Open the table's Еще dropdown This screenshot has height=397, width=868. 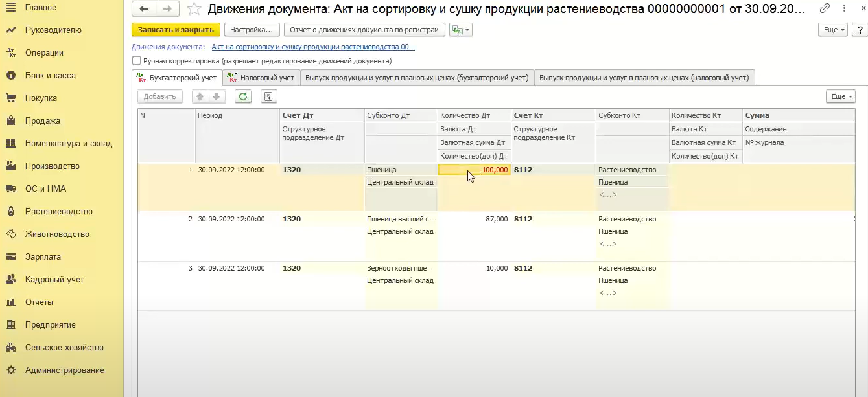841,96
